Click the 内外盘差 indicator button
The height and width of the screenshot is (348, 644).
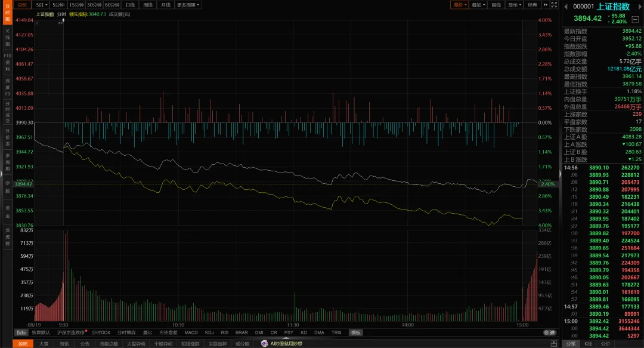click(168, 333)
